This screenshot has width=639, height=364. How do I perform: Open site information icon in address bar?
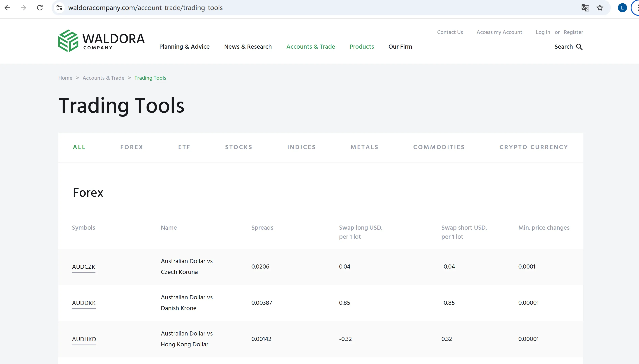(59, 8)
